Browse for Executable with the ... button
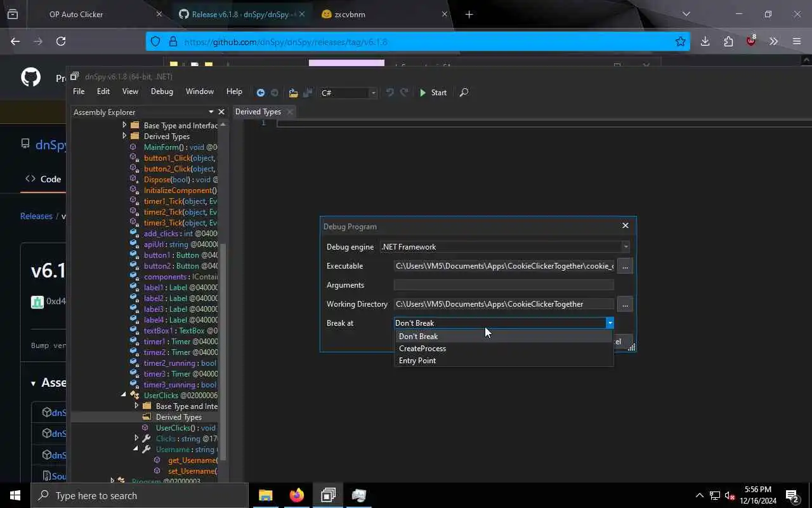This screenshot has height=508, width=812. point(625,266)
